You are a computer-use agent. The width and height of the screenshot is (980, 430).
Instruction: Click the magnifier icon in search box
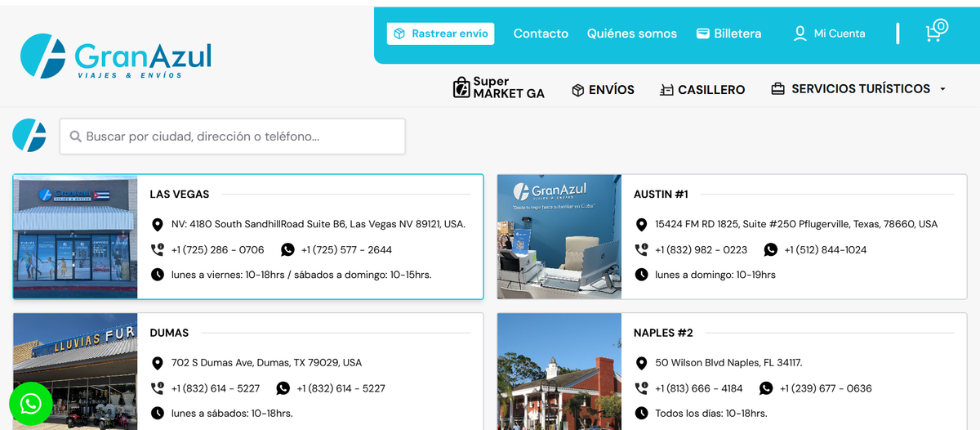(75, 137)
